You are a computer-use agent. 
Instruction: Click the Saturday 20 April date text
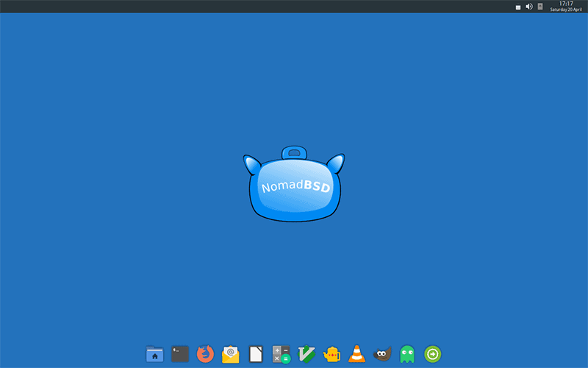coord(566,10)
